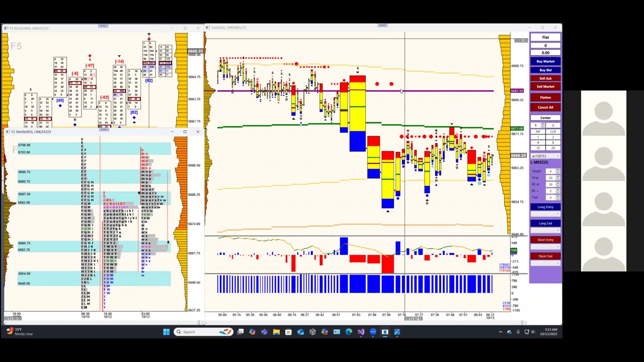Click the Short Exit button

click(545, 256)
